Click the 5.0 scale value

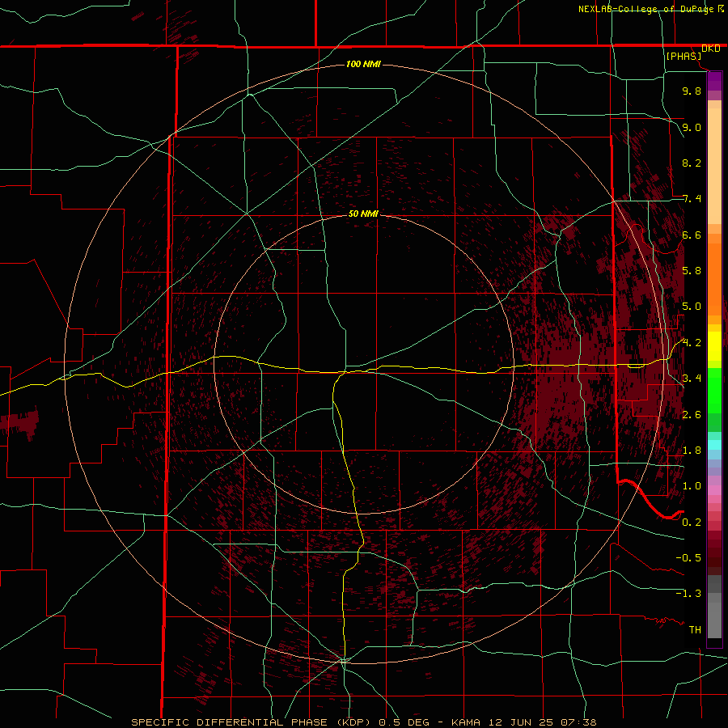pyautogui.click(x=692, y=307)
